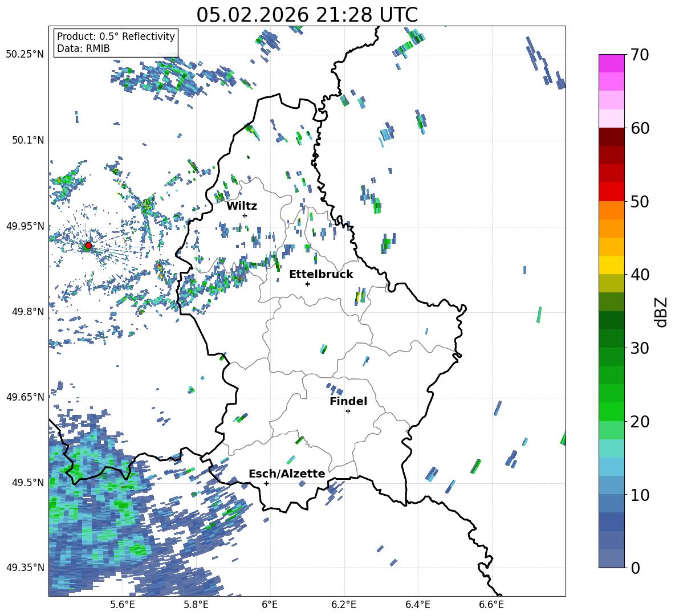Select the Esch/Alzette city label
Image resolution: width=675 pixels, height=616 pixels.
287,474
